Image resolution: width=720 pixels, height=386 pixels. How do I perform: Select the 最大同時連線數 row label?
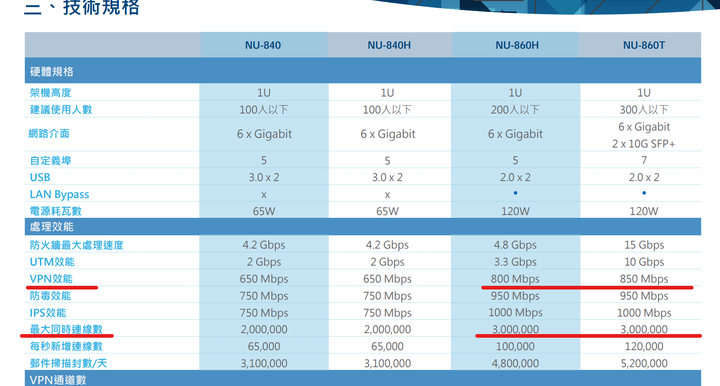(x=66, y=329)
